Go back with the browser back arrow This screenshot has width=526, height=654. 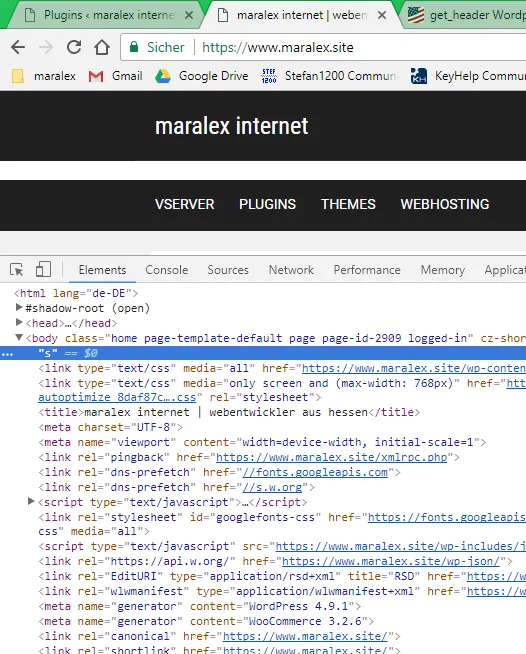coord(18,47)
